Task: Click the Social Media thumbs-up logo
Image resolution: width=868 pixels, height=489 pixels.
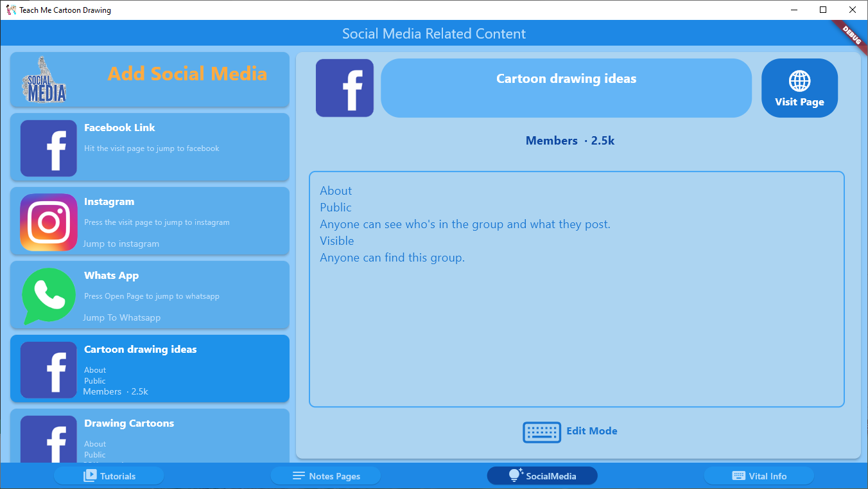Action: [45, 79]
